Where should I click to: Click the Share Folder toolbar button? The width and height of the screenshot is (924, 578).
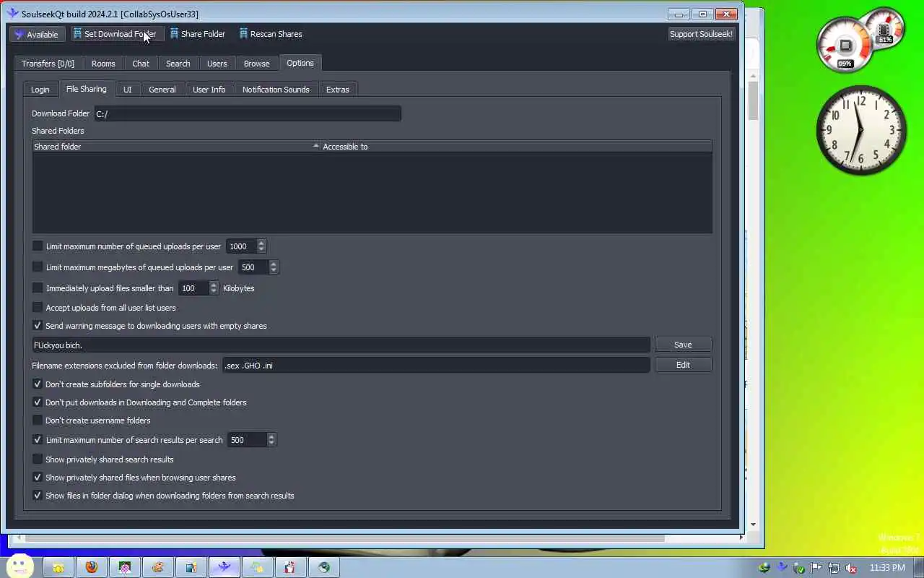(x=197, y=34)
